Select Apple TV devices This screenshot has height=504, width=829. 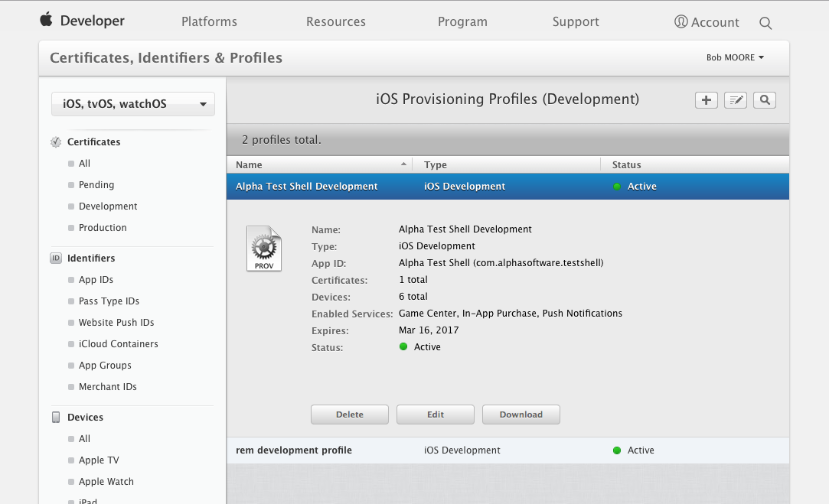(99, 460)
